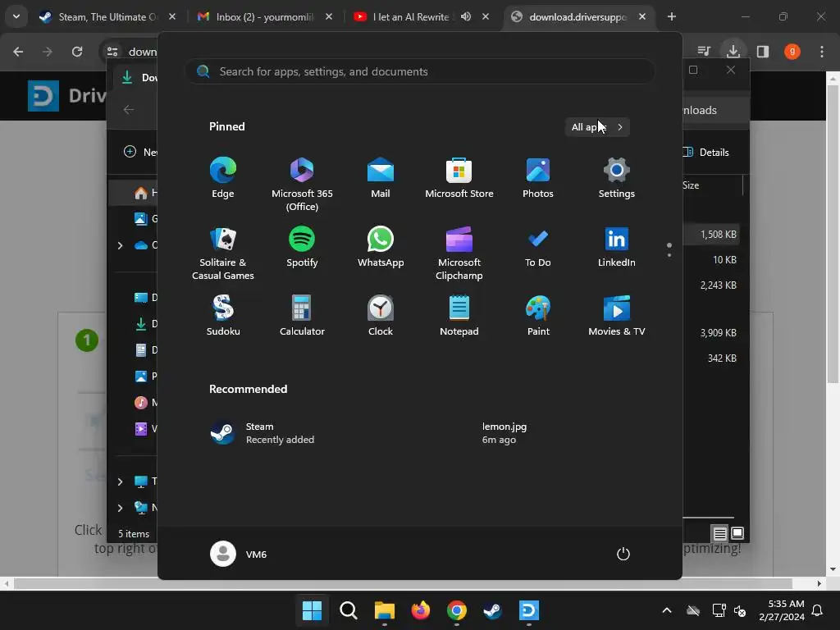Open Microsoft Clipchamp
Image resolution: width=840 pixels, height=630 pixels.
(459, 253)
